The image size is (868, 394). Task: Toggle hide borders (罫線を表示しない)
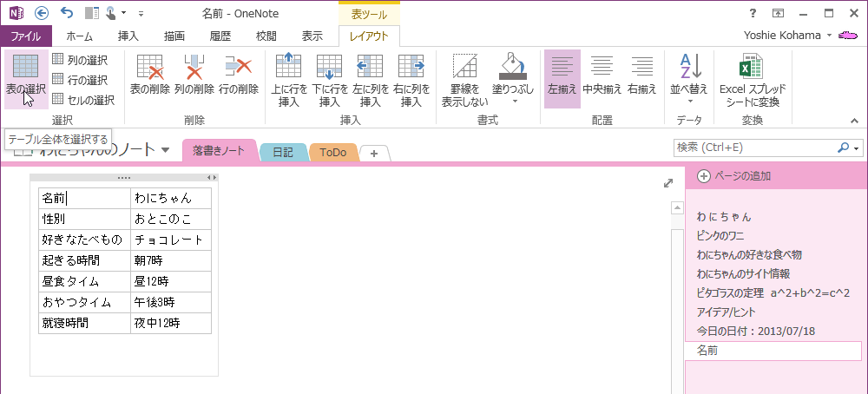pos(465,80)
